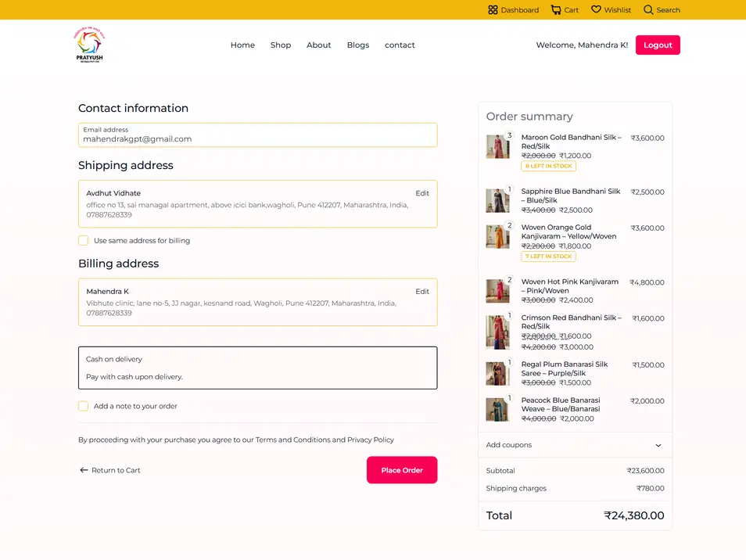Check Use same address for billing
The width and height of the screenshot is (746, 560).
tap(83, 241)
